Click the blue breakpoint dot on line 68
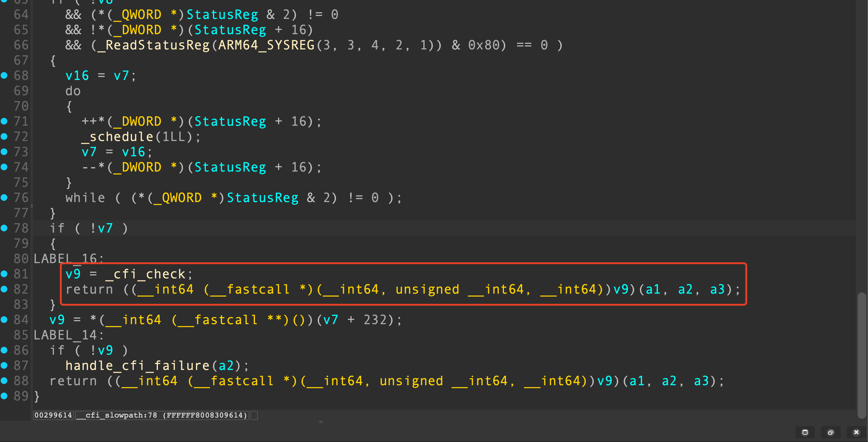Screen dimensions: 868x442 [x=4, y=75]
